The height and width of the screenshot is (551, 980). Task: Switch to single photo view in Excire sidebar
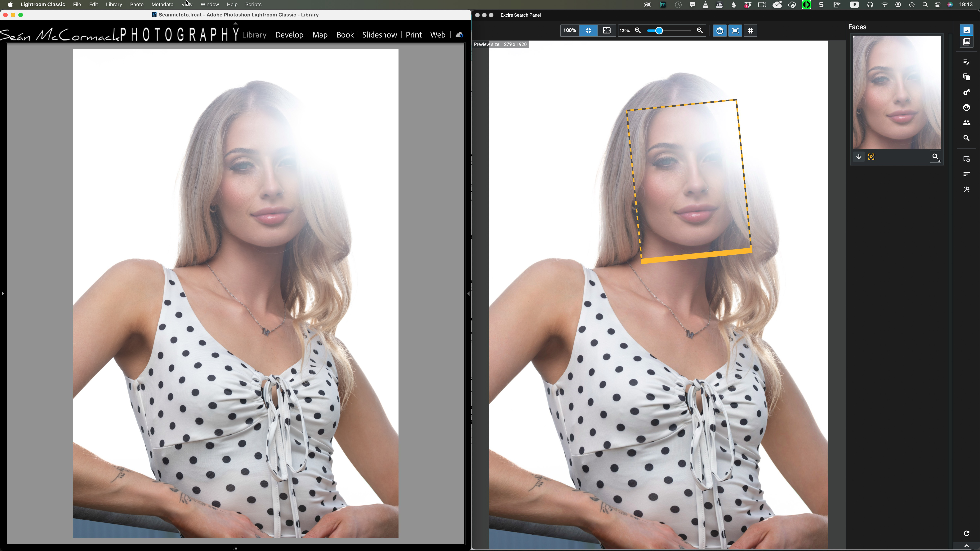966,30
